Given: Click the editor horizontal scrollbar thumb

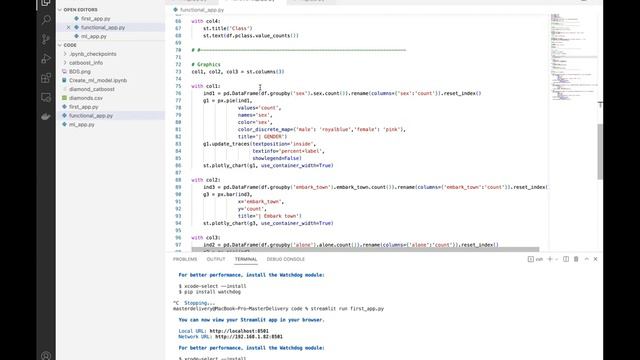Looking at the screenshot, I should coord(365,249).
